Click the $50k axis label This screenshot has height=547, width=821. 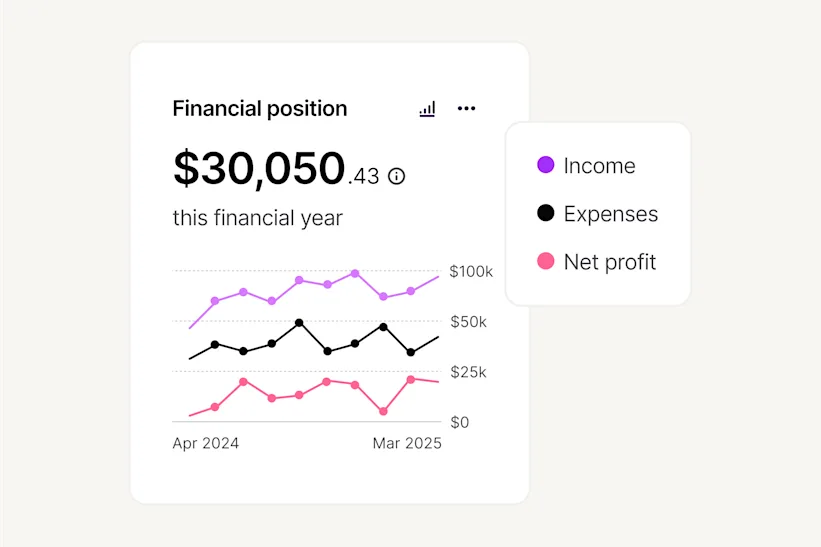point(468,322)
